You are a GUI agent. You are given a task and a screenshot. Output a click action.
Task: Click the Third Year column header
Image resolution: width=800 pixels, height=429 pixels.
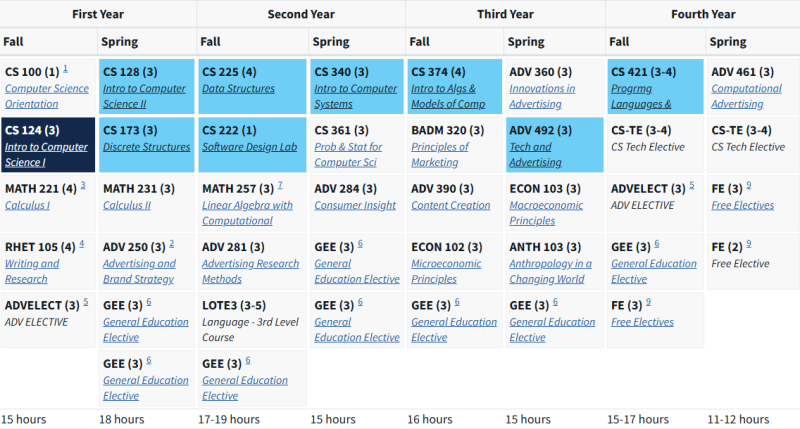505,14
